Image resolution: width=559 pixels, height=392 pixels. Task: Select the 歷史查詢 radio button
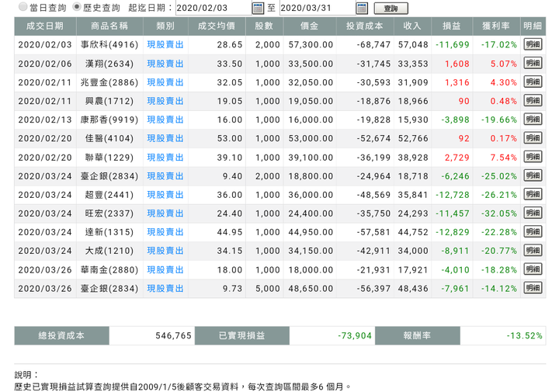[77, 6]
